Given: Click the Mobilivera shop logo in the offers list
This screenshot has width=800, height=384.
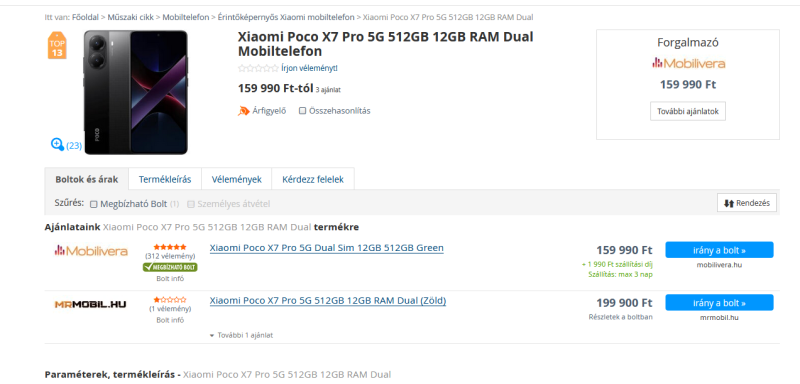Looking at the screenshot, I should click(91, 250).
